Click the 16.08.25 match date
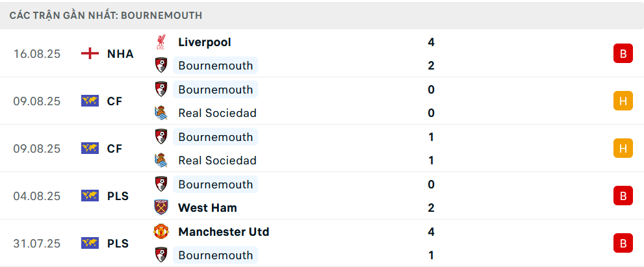This screenshot has height=267, width=644. pyautogui.click(x=37, y=54)
